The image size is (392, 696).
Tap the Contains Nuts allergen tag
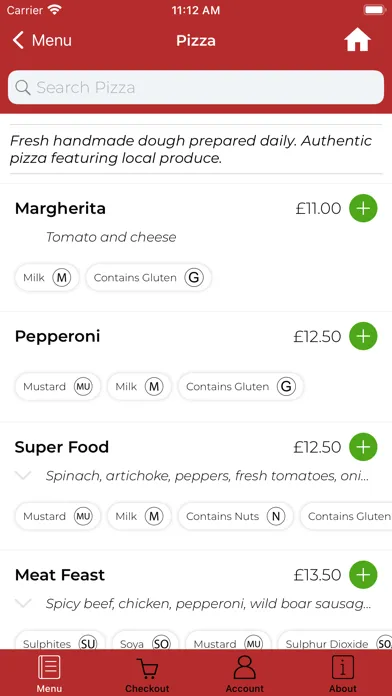235,516
